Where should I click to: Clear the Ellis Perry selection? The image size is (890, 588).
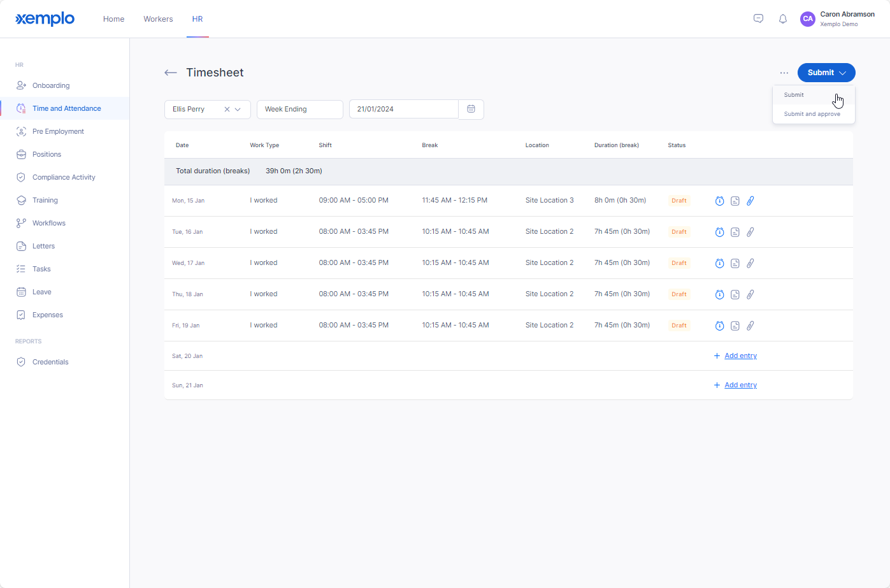click(x=227, y=109)
